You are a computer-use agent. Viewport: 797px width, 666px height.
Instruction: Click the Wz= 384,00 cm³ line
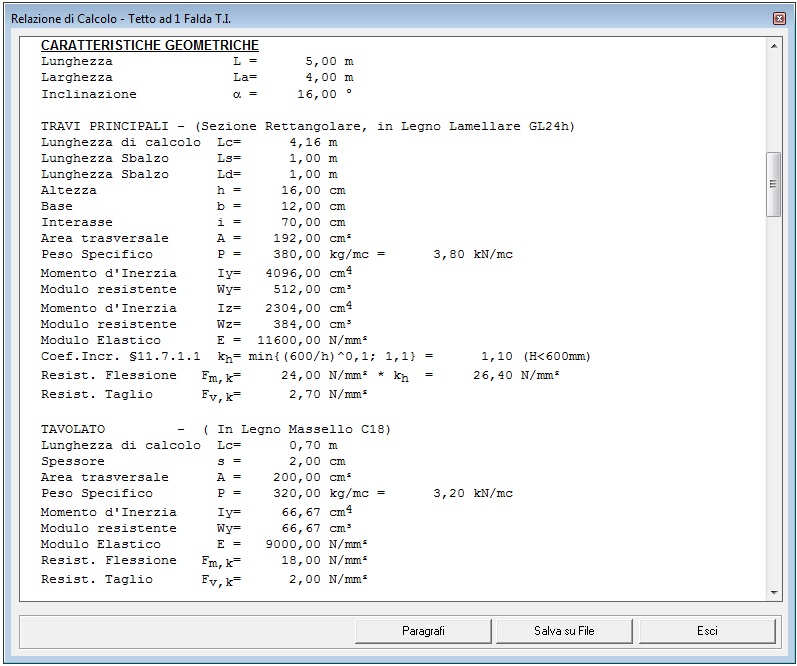click(x=196, y=324)
